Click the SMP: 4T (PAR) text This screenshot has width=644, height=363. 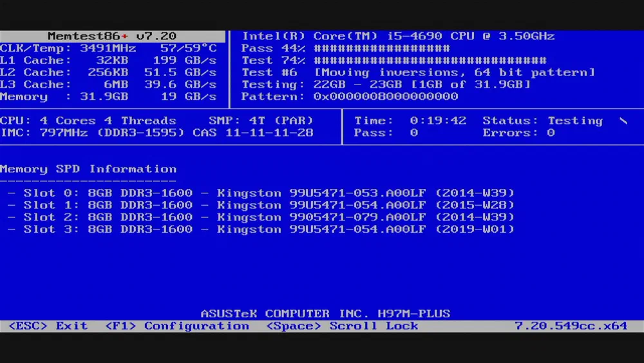261,121
